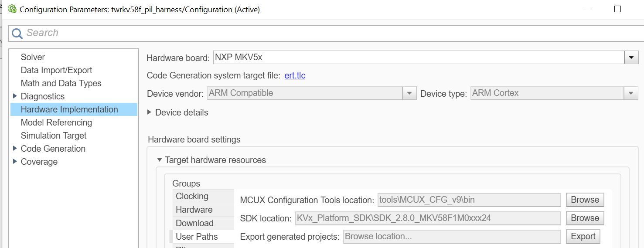Expand the Diagnostics tree node

pyautogui.click(x=15, y=96)
